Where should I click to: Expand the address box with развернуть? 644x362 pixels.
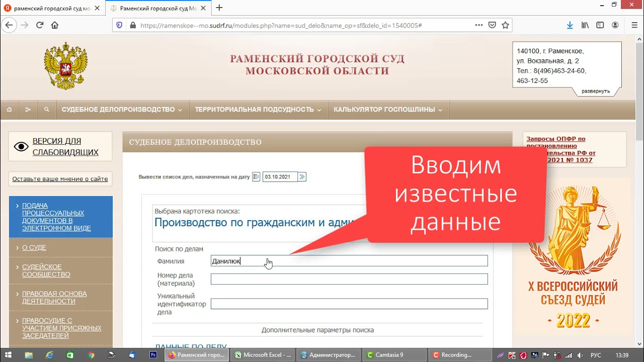pyautogui.click(x=596, y=91)
